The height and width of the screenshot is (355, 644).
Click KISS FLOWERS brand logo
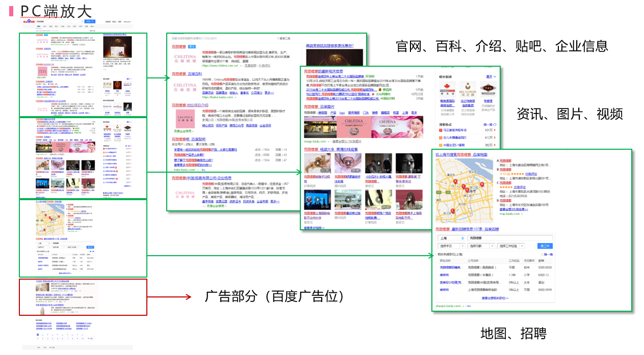click(x=468, y=90)
